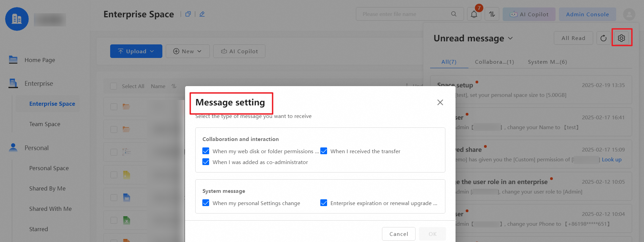Click the search magnifier icon
The height and width of the screenshot is (242, 644).
click(454, 14)
